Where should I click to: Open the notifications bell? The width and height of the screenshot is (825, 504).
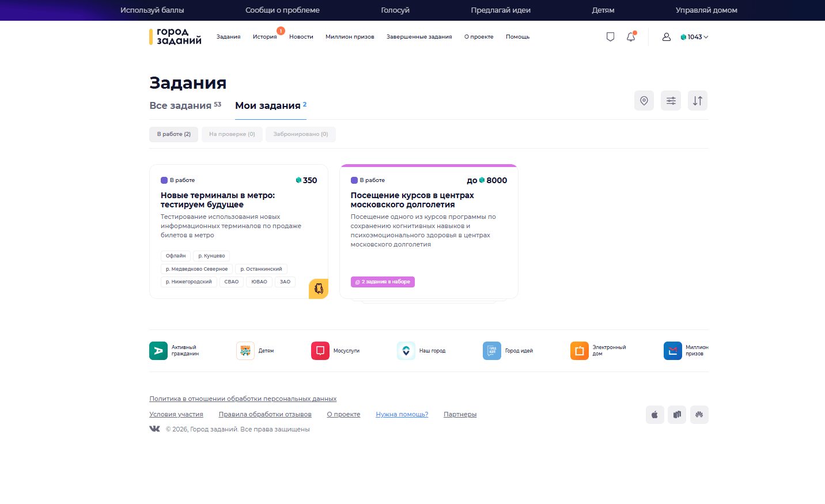tap(631, 36)
